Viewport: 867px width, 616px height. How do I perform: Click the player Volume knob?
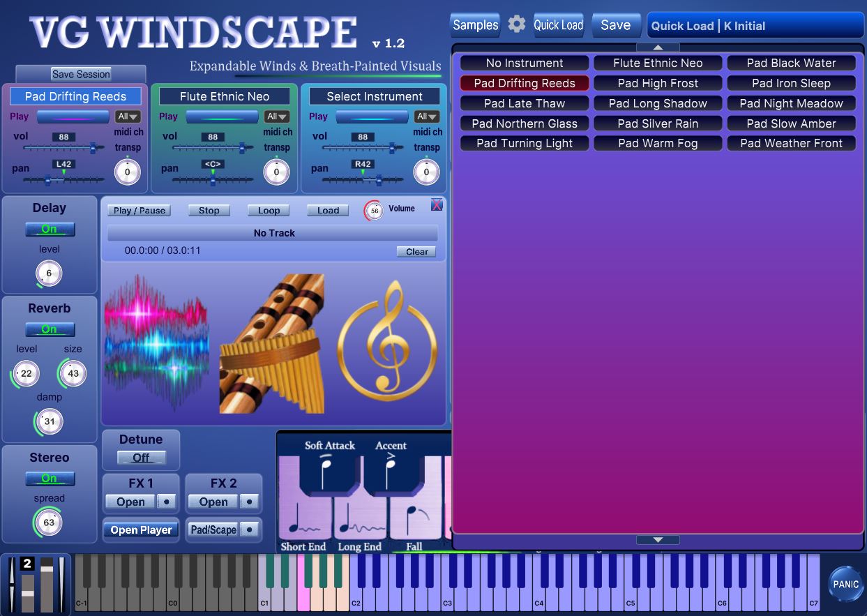[374, 210]
